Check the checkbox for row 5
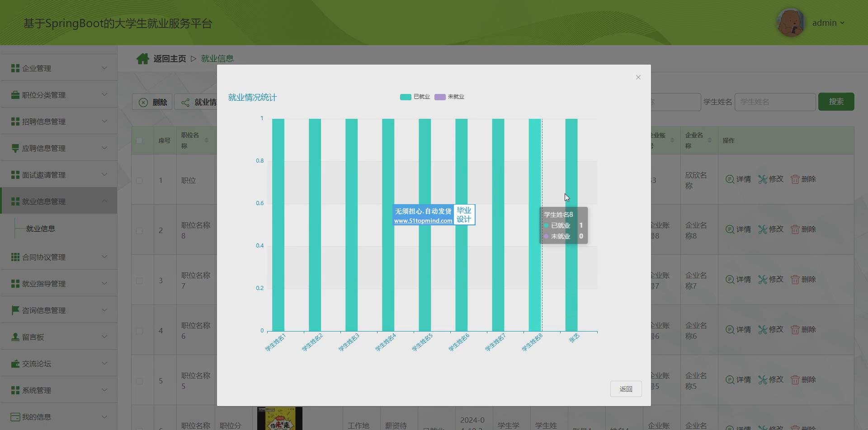Viewport: 868px width, 430px height. [139, 381]
